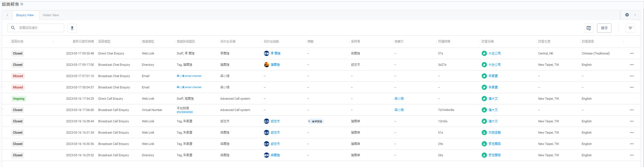The image size is (644, 167).
Task: Click the 李國強 endpoint avatar icon
Action: 266,53
